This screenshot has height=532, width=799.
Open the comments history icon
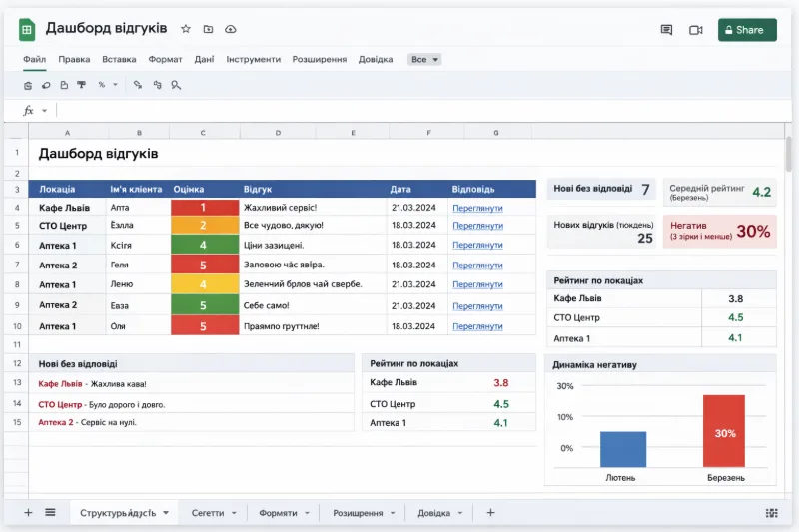[x=666, y=30]
